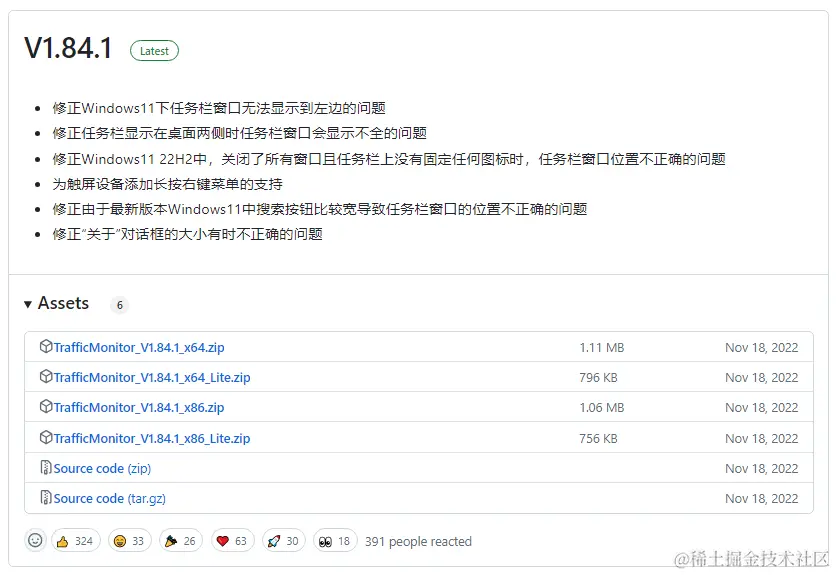Click zip file icon beside Source code (zip)
Viewport: 836px width, 575px height.
click(x=46, y=467)
